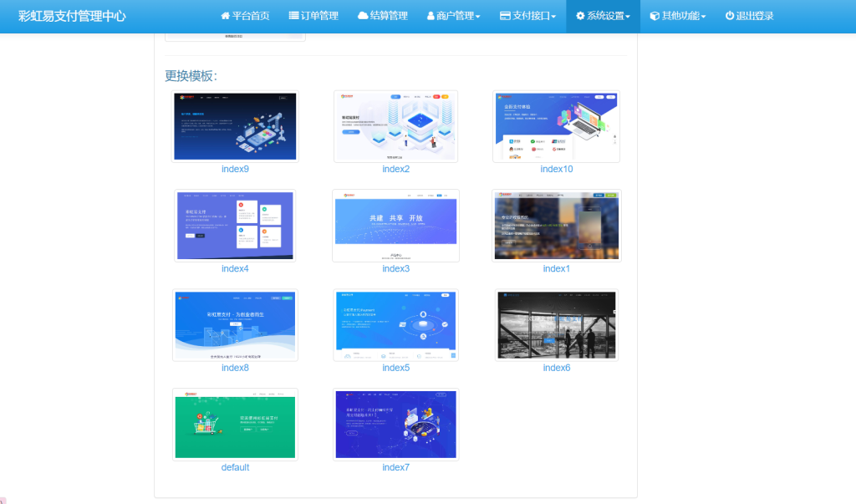Viewport: 856px width, 504px height.
Task: Click the home icon beside 平台首页
Action: [x=225, y=16]
